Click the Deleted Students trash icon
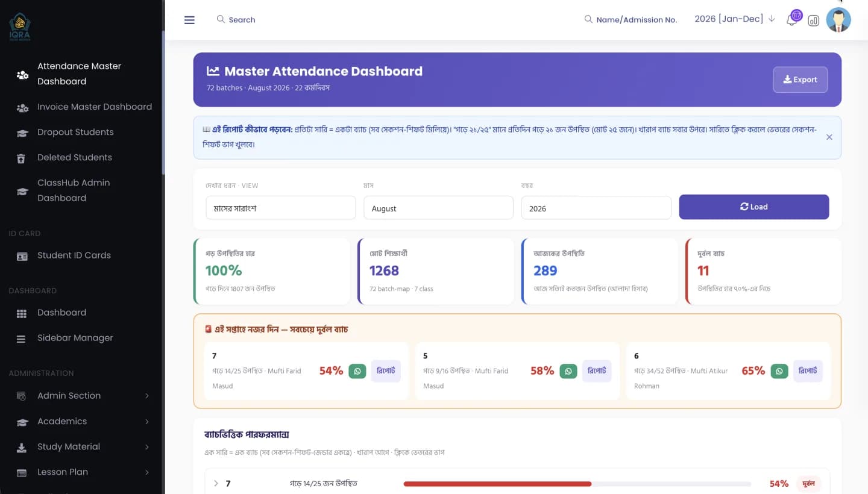 [x=21, y=158]
